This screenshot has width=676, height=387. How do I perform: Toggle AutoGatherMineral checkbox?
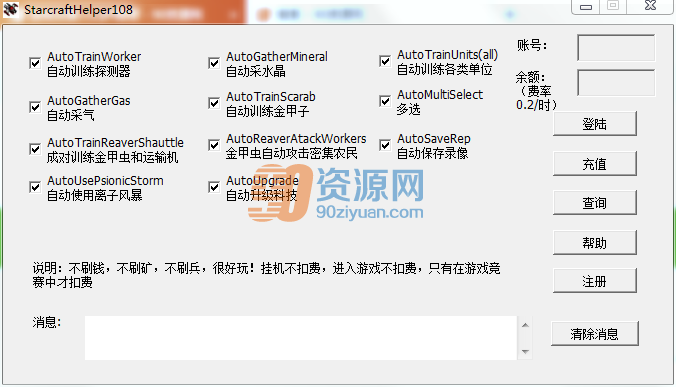pos(214,63)
